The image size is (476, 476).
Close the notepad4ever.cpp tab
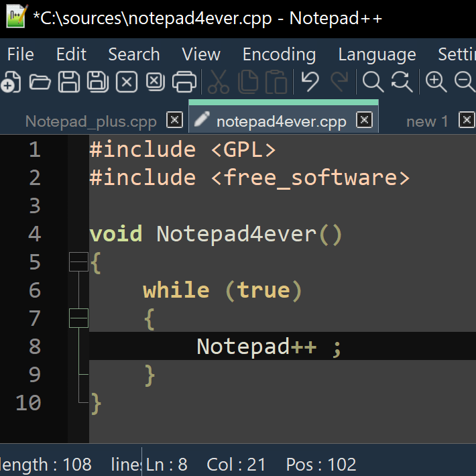pos(364,120)
